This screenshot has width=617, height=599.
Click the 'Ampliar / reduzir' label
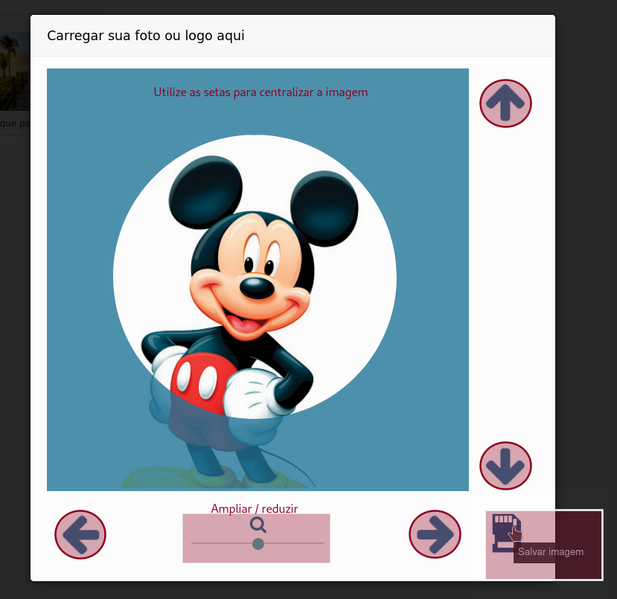[x=254, y=508]
